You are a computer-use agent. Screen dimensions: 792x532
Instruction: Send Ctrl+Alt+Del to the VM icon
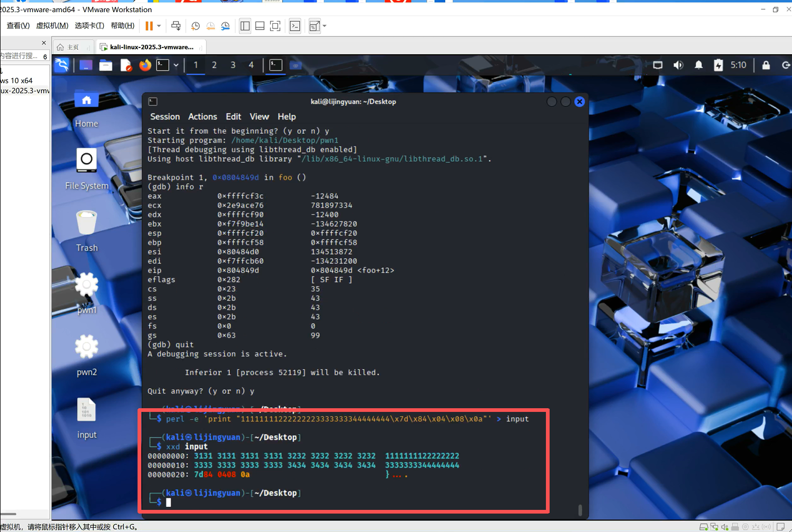click(176, 26)
